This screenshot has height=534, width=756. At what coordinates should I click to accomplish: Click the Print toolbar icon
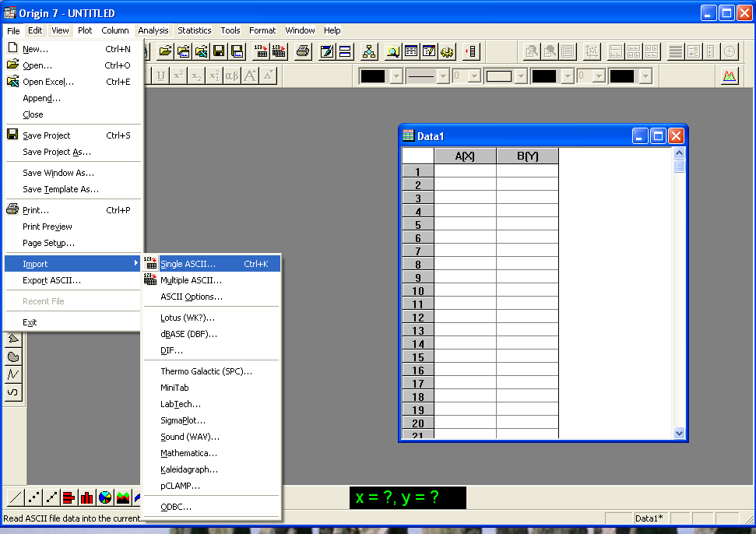pyautogui.click(x=303, y=51)
